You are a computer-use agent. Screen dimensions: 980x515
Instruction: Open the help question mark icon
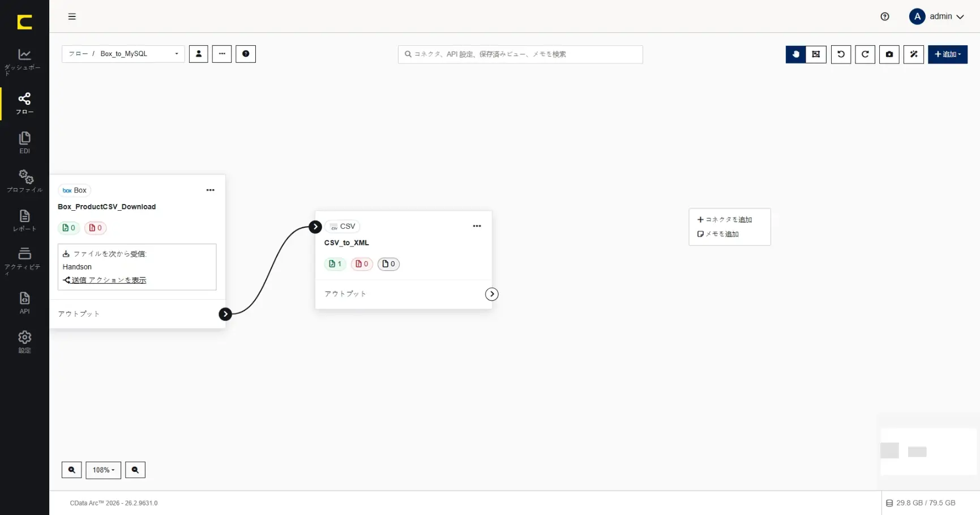885,16
